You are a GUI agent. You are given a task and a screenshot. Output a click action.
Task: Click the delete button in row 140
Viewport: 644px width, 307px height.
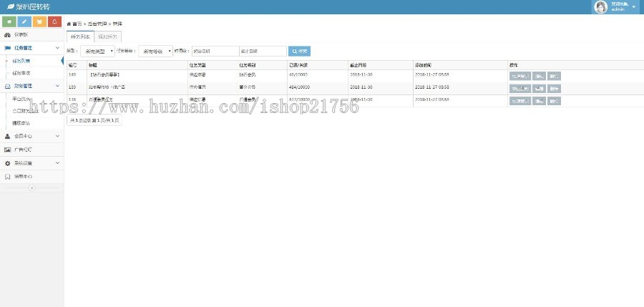coord(554,76)
